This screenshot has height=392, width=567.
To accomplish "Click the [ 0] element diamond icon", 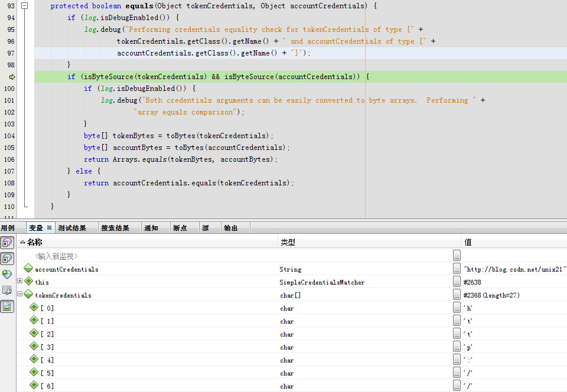I will 34,307.
